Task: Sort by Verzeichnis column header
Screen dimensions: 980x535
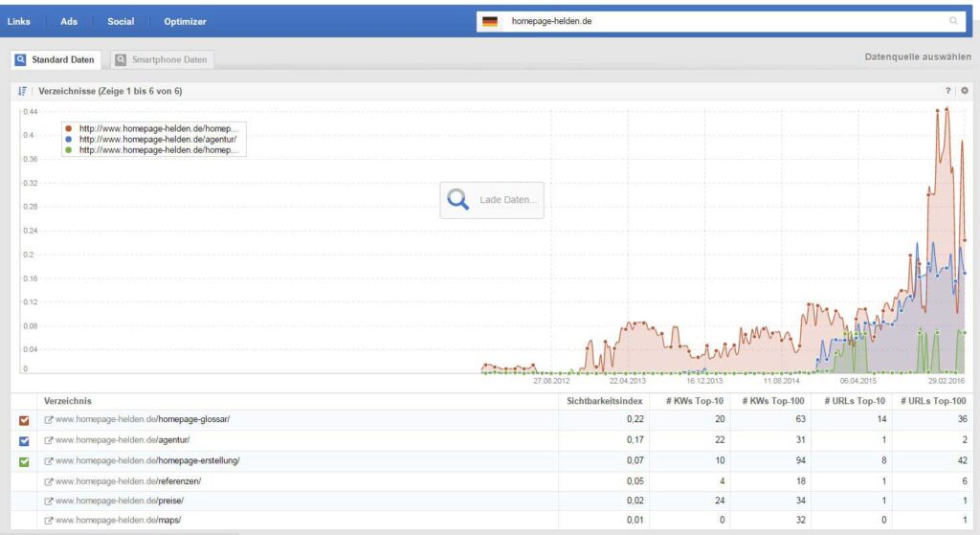Action: [68, 401]
